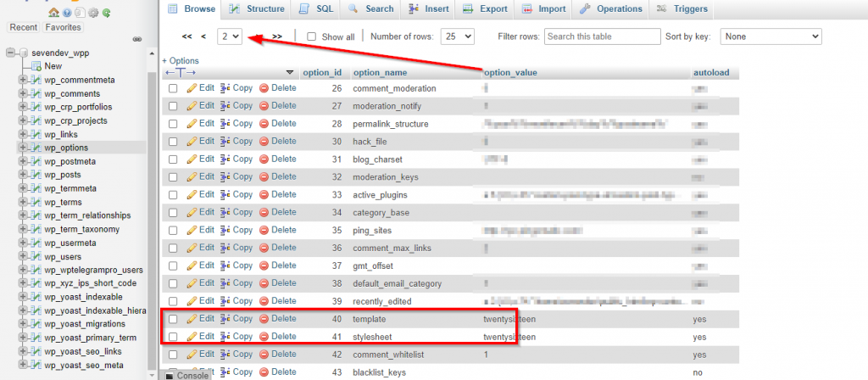Screen dimensions: 868x380
Task: Select checkbox for comment_whitelist row
Action: [173, 354]
